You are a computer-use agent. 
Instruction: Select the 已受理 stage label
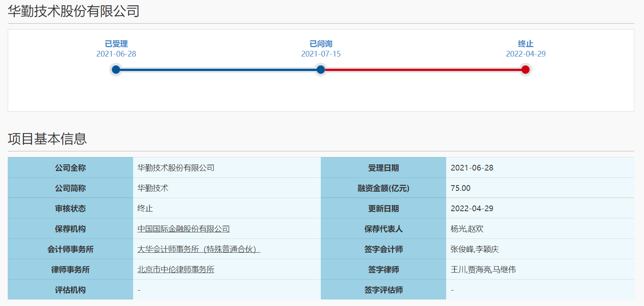(x=116, y=44)
